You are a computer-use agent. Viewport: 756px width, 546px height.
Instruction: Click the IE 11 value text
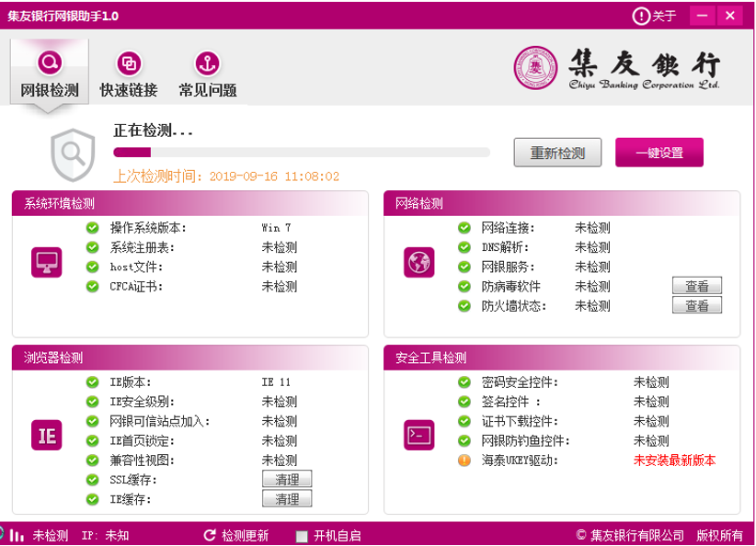[276, 382]
